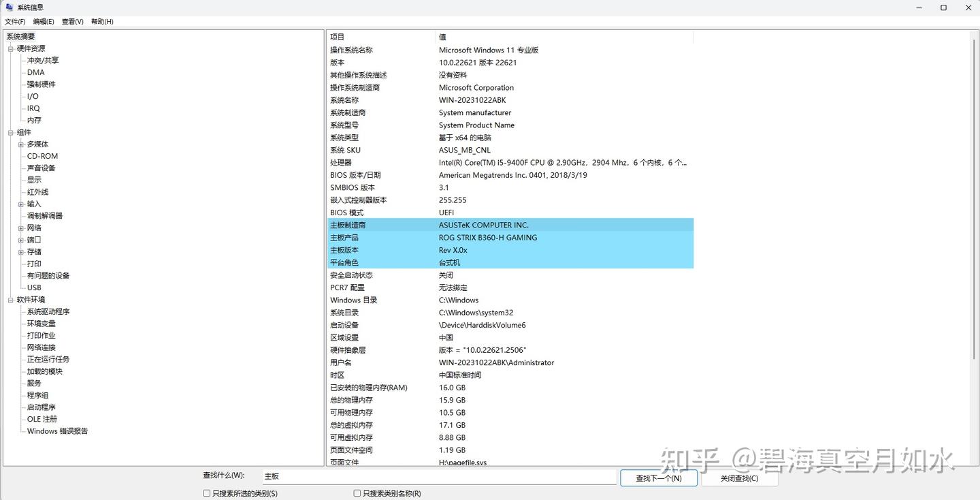
Task: Select 系统摘要 at the top of the tree
Action: click(20, 35)
